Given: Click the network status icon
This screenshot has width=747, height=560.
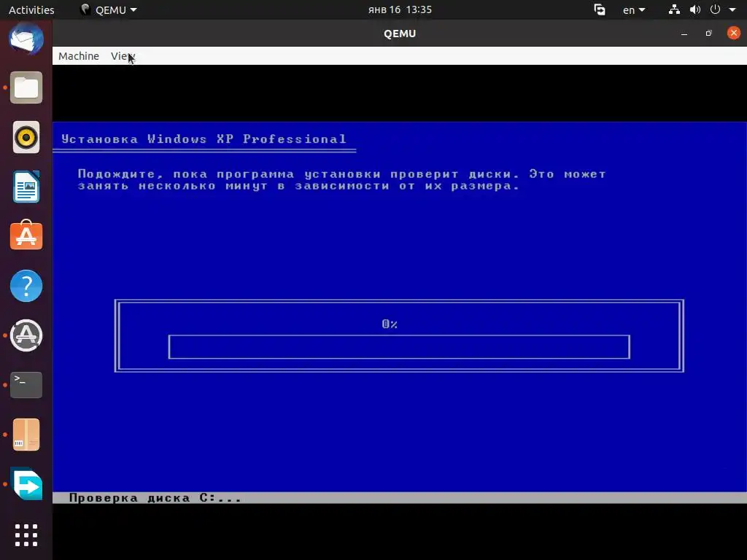Looking at the screenshot, I should [x=674, y=9].
